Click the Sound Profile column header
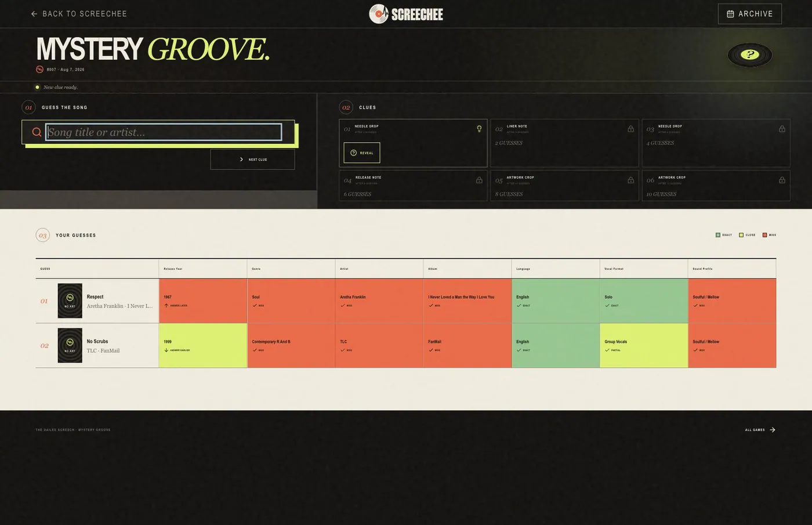This screenshot has height=525, width=812. pyautogui.click(x=732, y=269)
